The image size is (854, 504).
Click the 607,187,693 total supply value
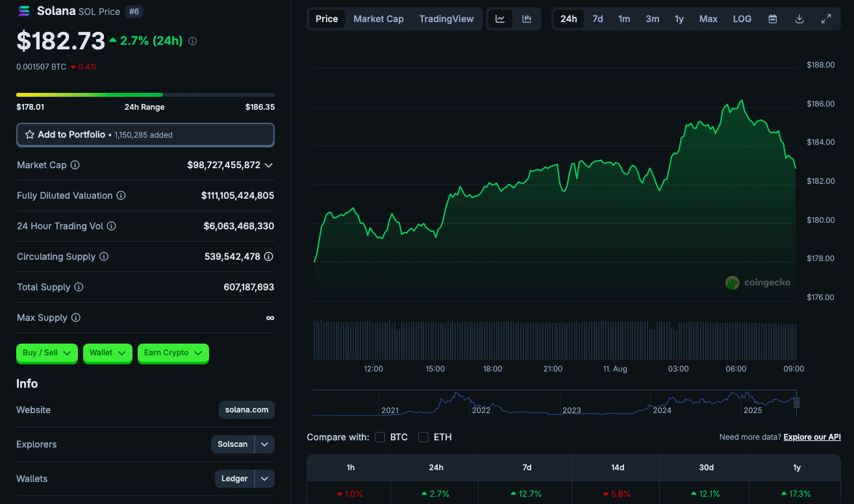[249, 287]
